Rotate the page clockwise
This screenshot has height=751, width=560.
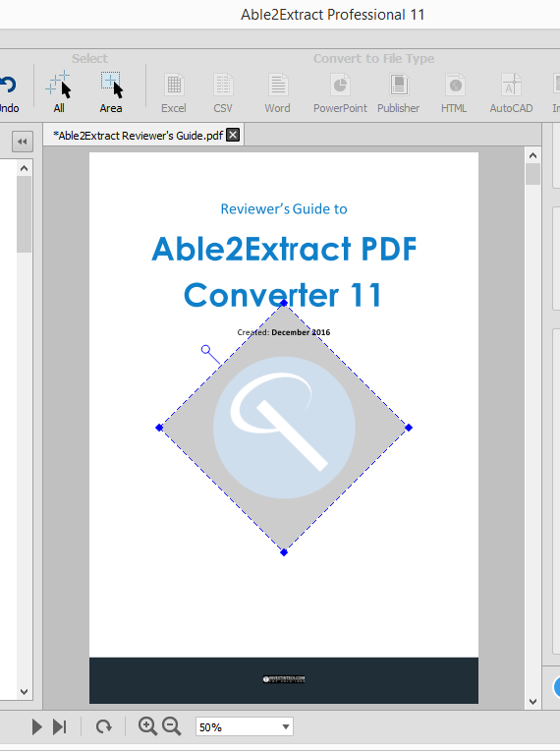point(103,726)
